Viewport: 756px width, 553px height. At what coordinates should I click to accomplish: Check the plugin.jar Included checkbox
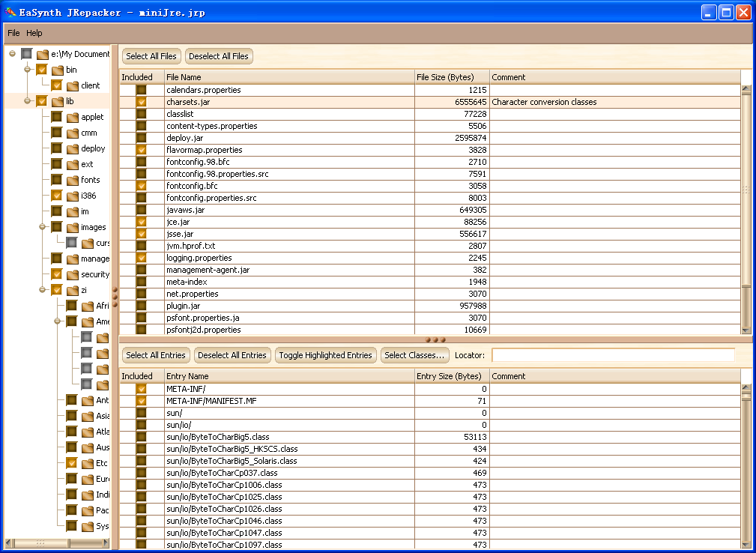click(142, 306)
